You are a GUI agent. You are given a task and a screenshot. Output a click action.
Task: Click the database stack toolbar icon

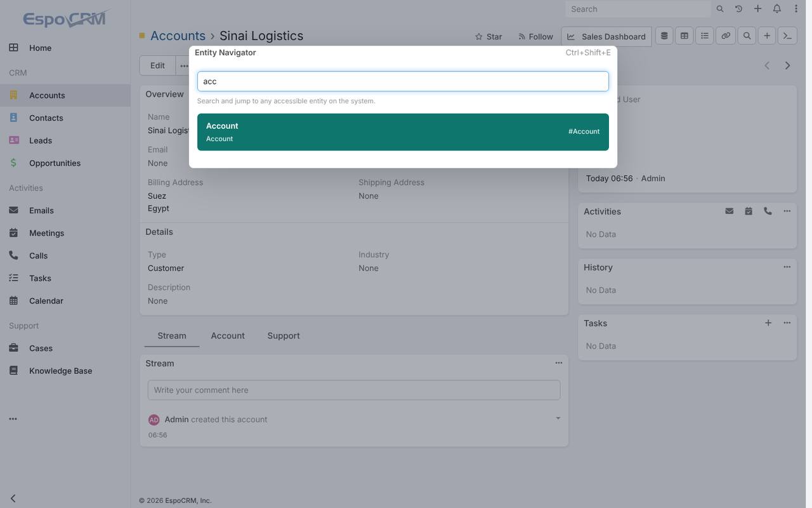pyautogui.click(x=664, y=36)
